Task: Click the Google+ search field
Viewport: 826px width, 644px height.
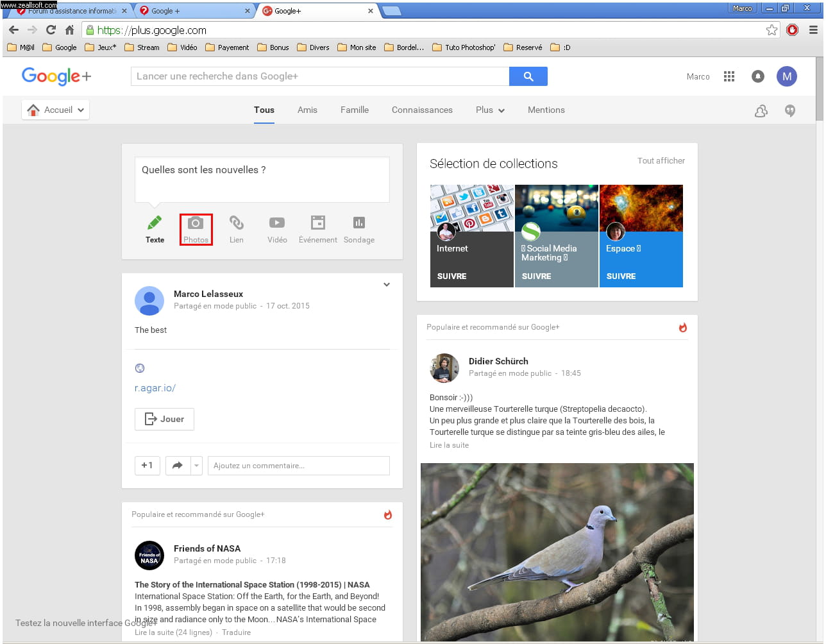Action: click(x=320, y=76)
